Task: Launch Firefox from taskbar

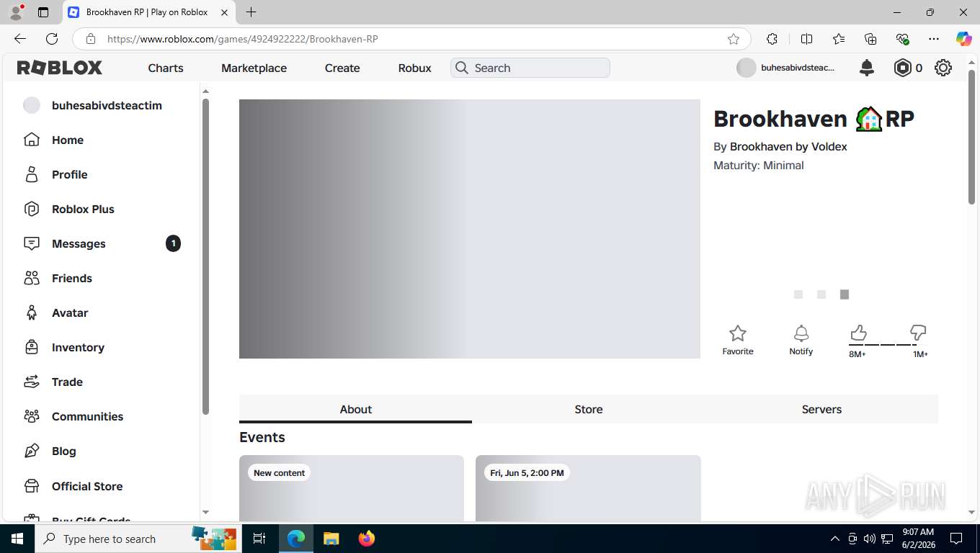Action: (367, 539)
